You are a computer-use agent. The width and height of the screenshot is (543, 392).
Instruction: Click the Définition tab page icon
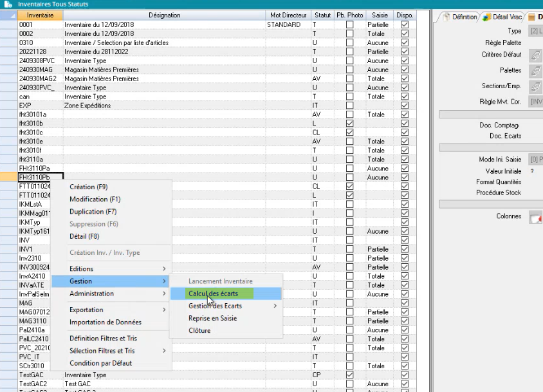tap(445, 17)
